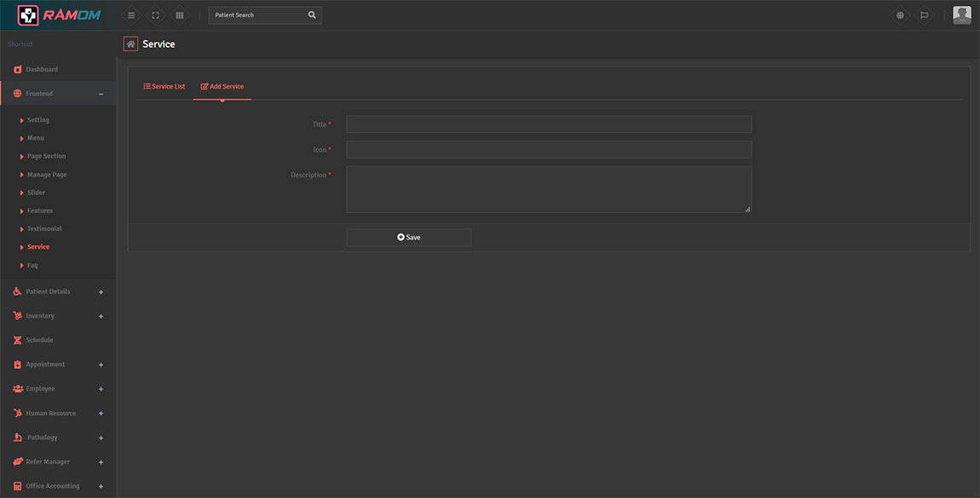
Task: Focus the Description text area
Action: [x=549, y=189]
